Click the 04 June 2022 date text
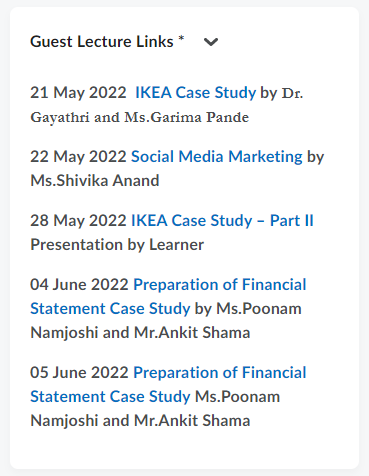 (x=79, y=284)
